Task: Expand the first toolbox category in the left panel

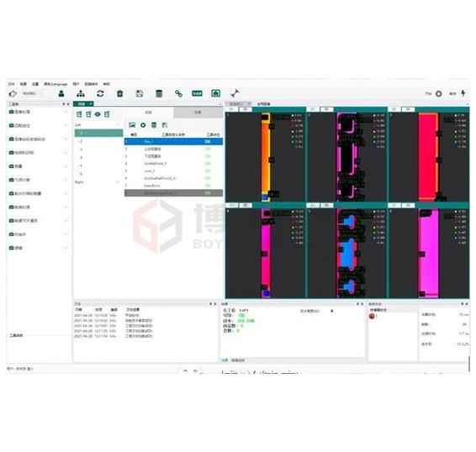Action: click(39, 112)
